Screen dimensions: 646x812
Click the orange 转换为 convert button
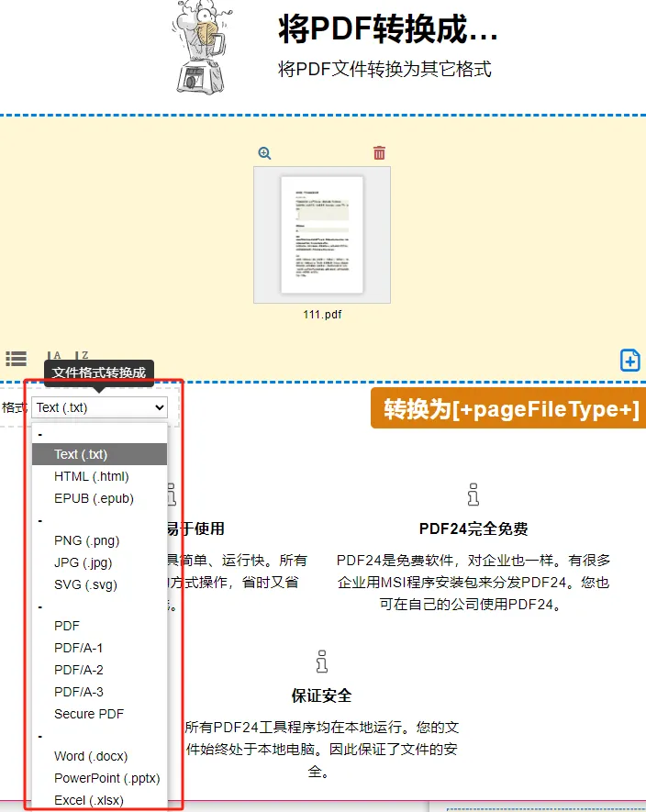508,408
